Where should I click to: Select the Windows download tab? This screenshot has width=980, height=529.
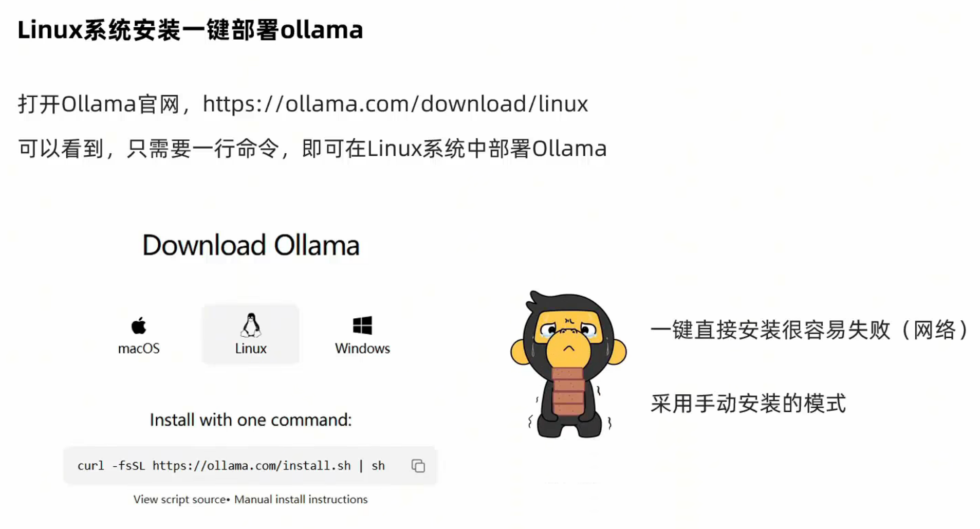coord(362,335)
